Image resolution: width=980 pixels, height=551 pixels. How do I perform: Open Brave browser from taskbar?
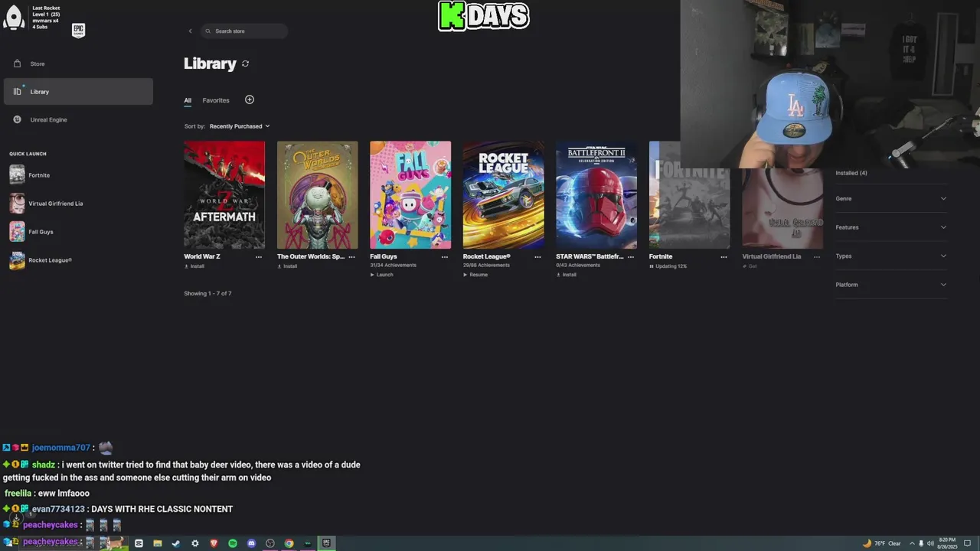214,543
